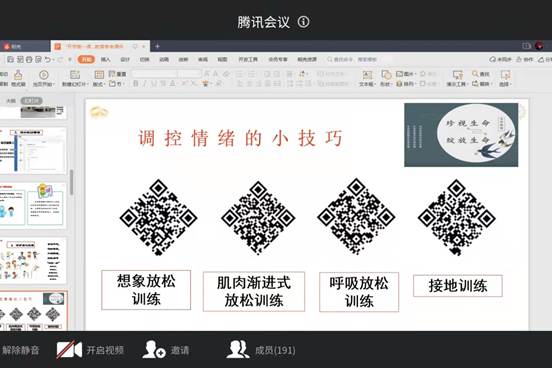Open the 图片 picture dropdown
This screenshot has width=552, height=368.
click(406, 74)
